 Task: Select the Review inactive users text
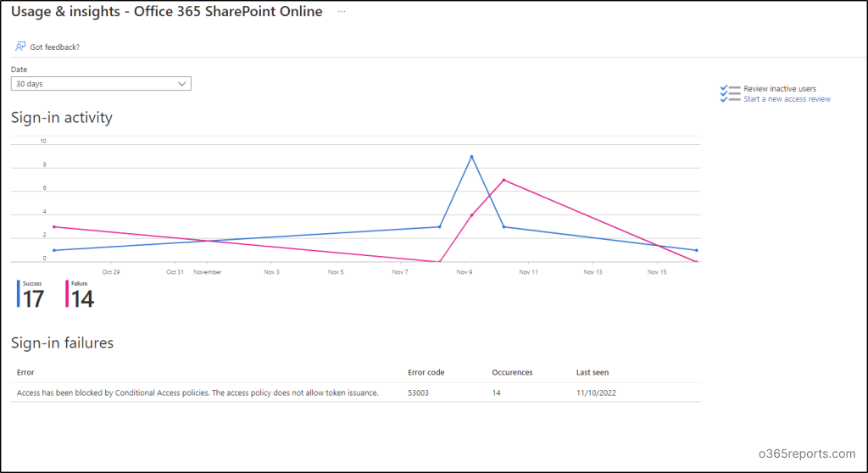(780, 89)
